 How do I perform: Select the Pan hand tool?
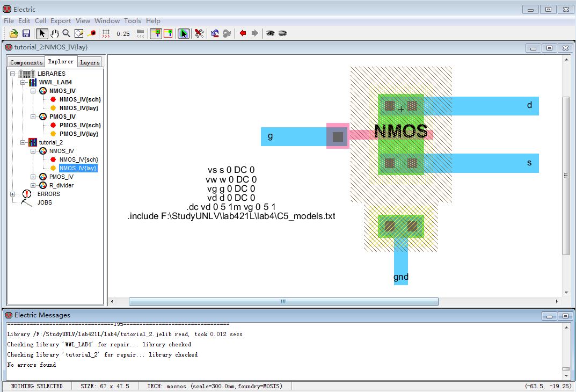[x=54, y=33]
